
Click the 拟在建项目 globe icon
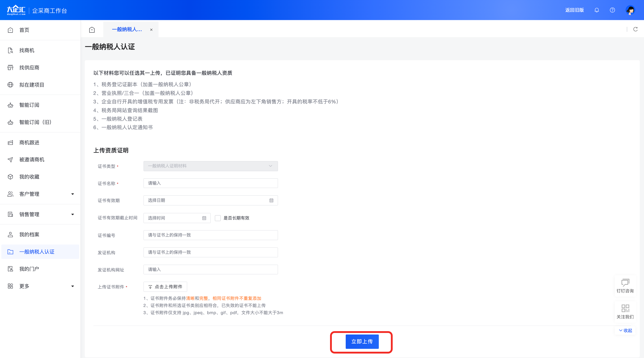point(10,85)
